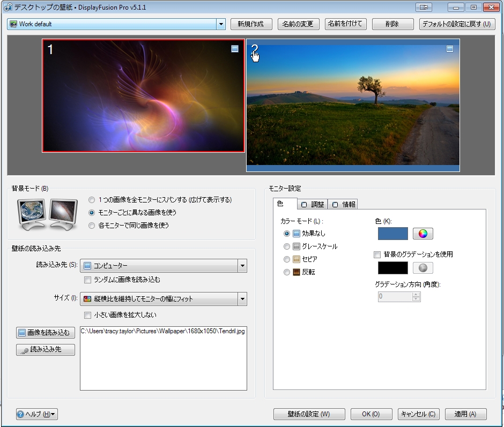Switch to the 調整 tab

coord(313,204)
